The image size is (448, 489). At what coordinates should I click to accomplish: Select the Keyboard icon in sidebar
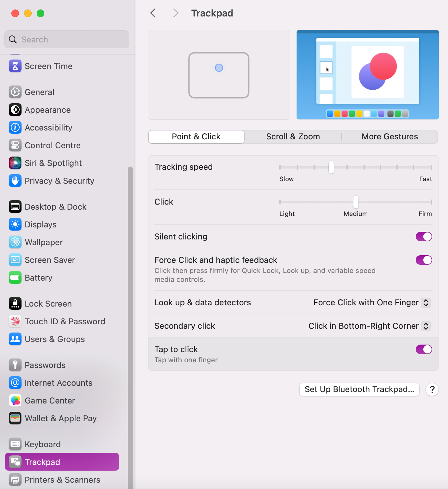click(15, 444)
